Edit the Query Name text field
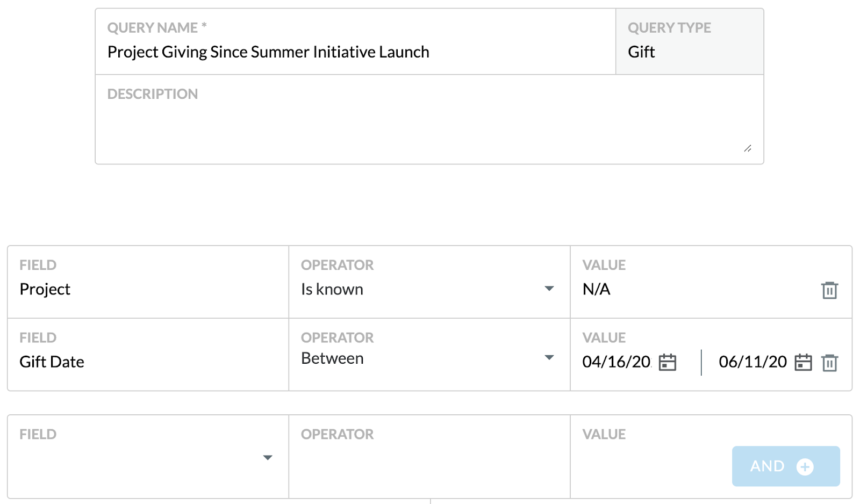Screen dimensions: 860x504 (355, 41)
